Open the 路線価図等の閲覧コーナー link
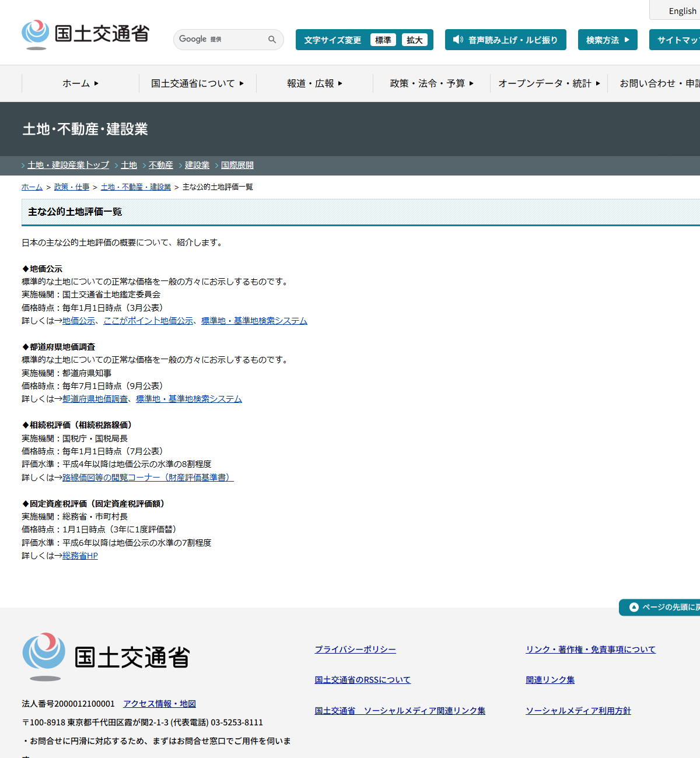 pos(148,478)
